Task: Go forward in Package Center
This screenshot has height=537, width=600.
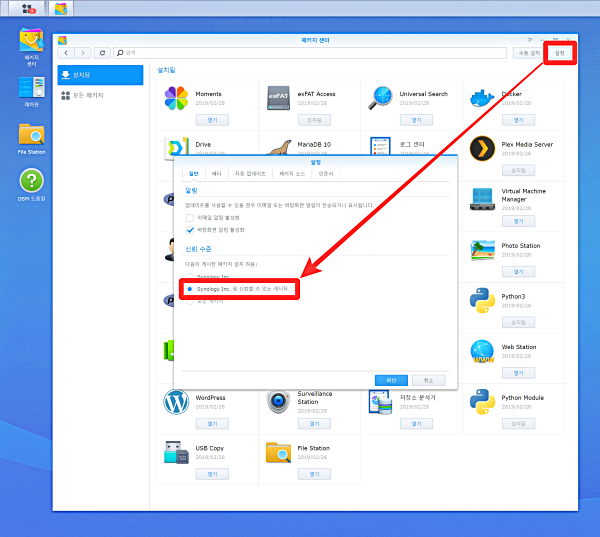Action: coord(83,53)
